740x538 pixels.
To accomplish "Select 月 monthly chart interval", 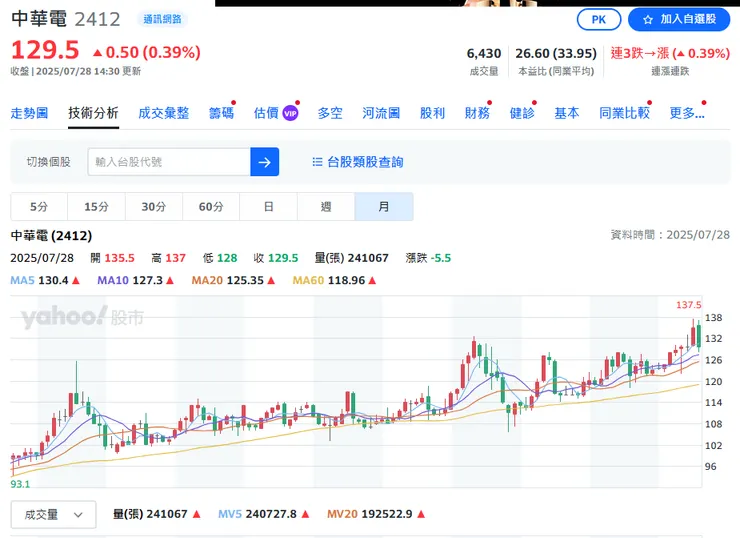I will click(x=384, y=207).
